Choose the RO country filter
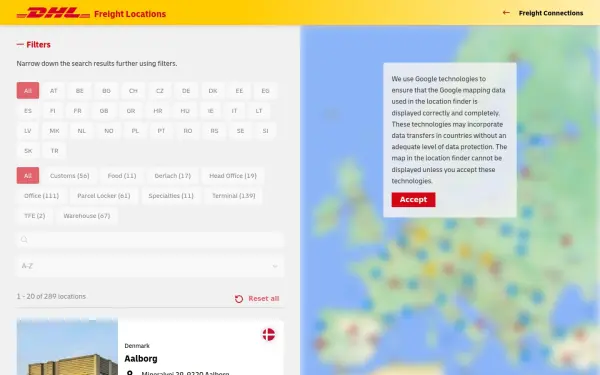Viewport: 600px width, 375px height. tap(188, 131)
